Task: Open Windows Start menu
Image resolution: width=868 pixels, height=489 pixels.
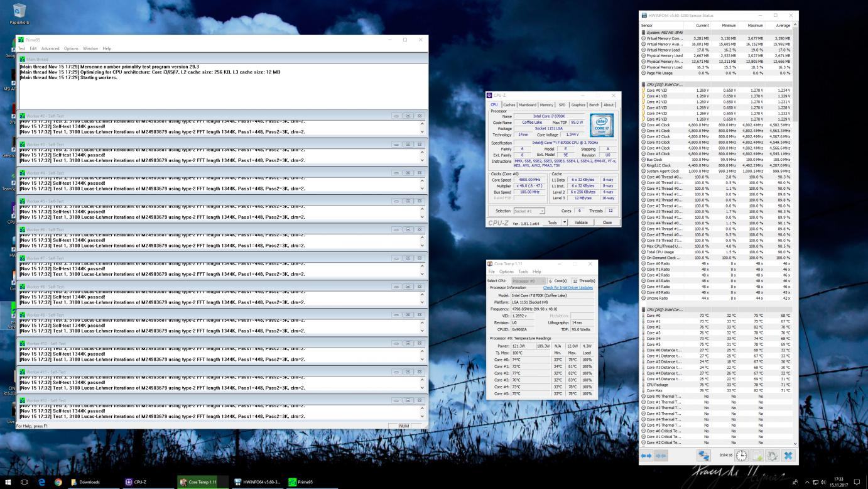Action: click(x=9, y=482)
